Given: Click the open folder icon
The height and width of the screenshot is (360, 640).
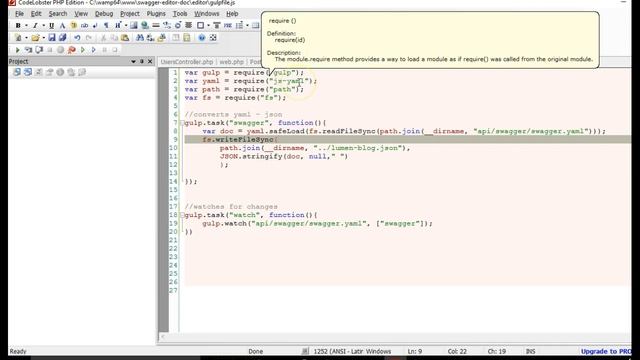Looking at the screenshot, I should coord(35,38).
